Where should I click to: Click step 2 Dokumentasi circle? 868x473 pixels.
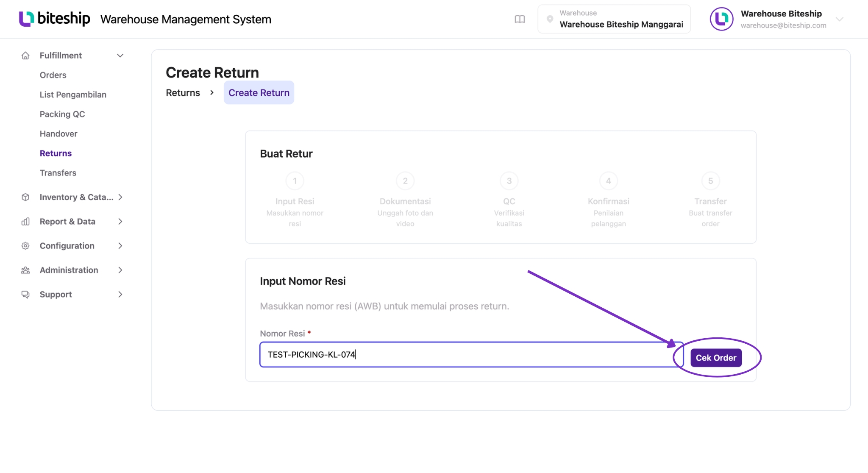click(x=405, y=181)
